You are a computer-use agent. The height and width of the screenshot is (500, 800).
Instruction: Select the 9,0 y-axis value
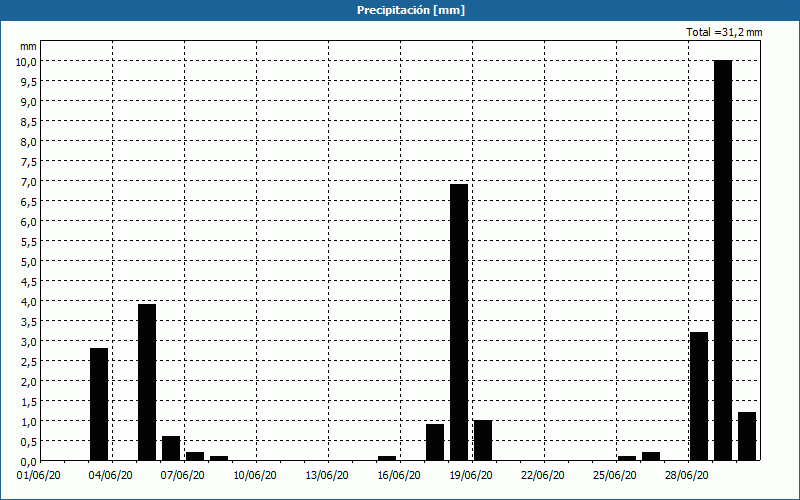(x=29, y=101)
